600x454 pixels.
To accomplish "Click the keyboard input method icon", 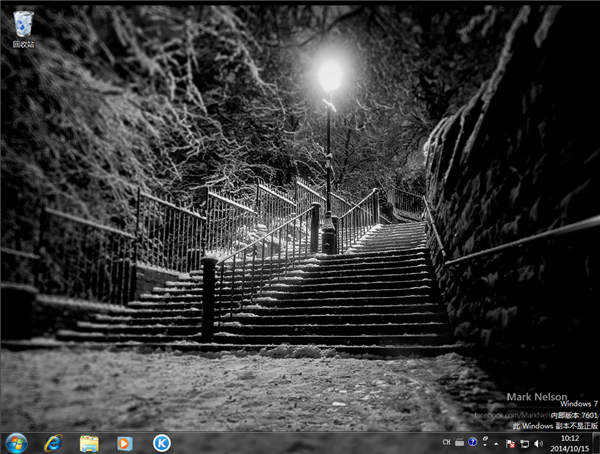I will coord(459,442).
